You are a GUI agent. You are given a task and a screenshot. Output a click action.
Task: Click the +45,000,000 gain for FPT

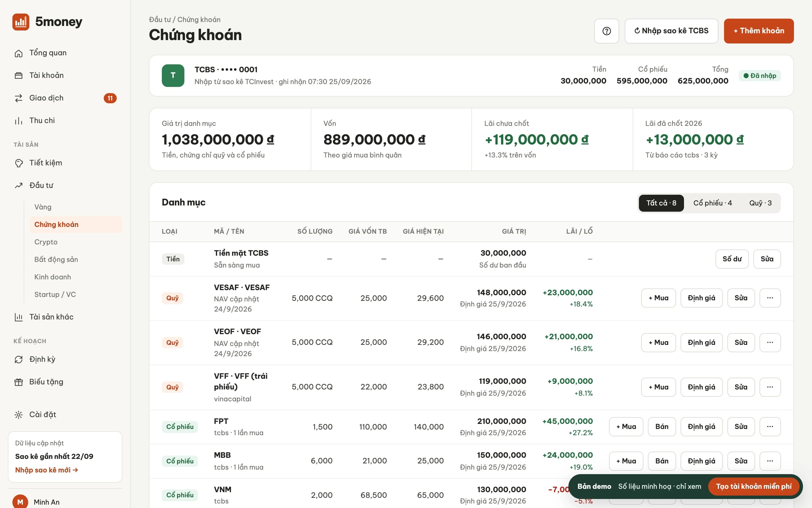click(567, 421)
